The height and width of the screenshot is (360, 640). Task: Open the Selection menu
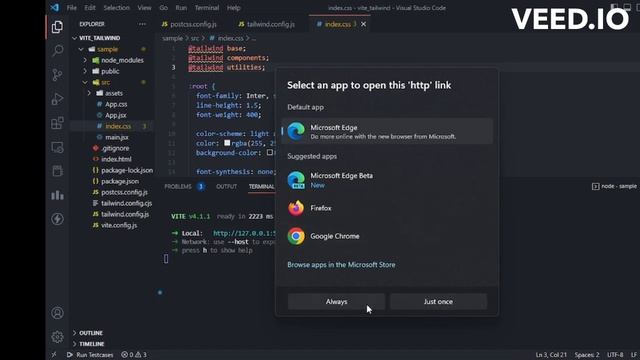click(x=116, y=8)
